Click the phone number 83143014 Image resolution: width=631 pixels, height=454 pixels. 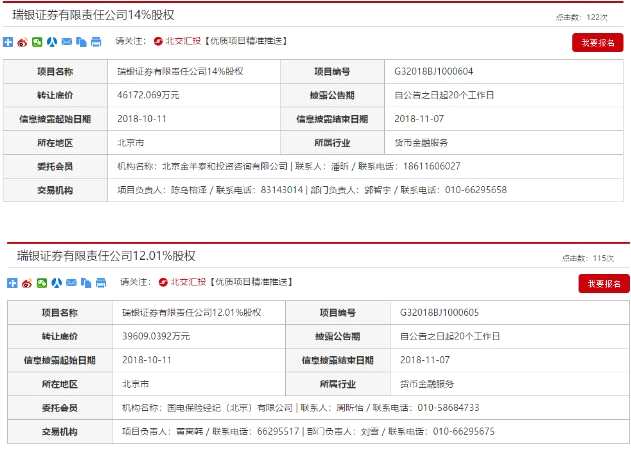282,190
